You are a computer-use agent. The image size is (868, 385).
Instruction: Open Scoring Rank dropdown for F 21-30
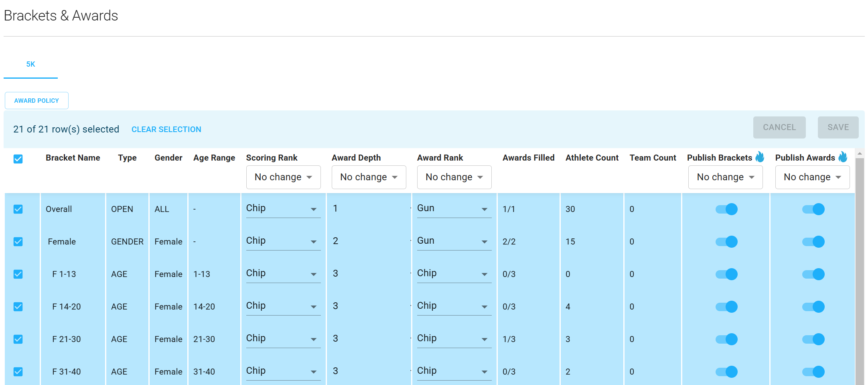[x=284, y=339]
